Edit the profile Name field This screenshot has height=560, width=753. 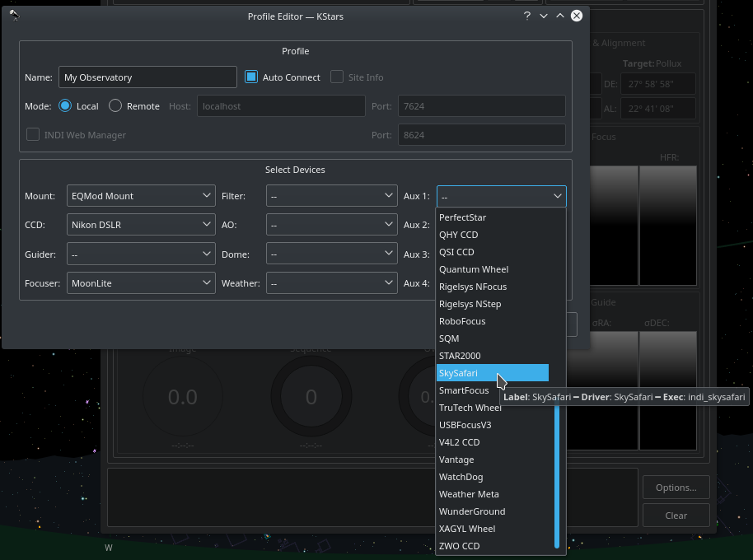(147, 77)
